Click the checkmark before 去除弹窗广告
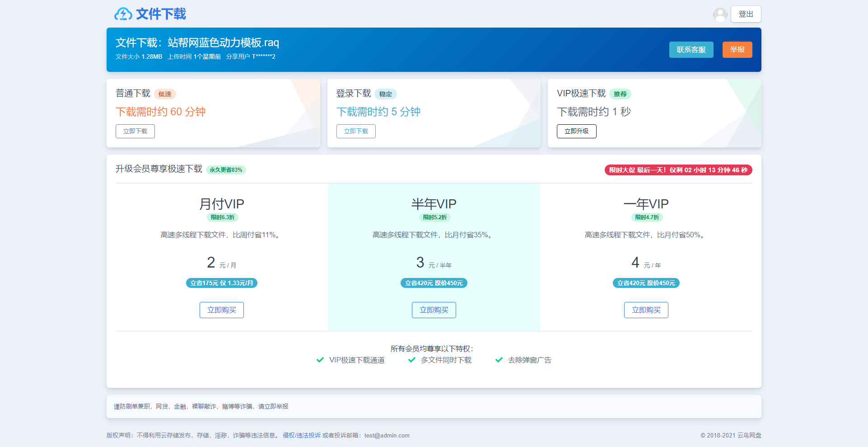 (499, 360)
